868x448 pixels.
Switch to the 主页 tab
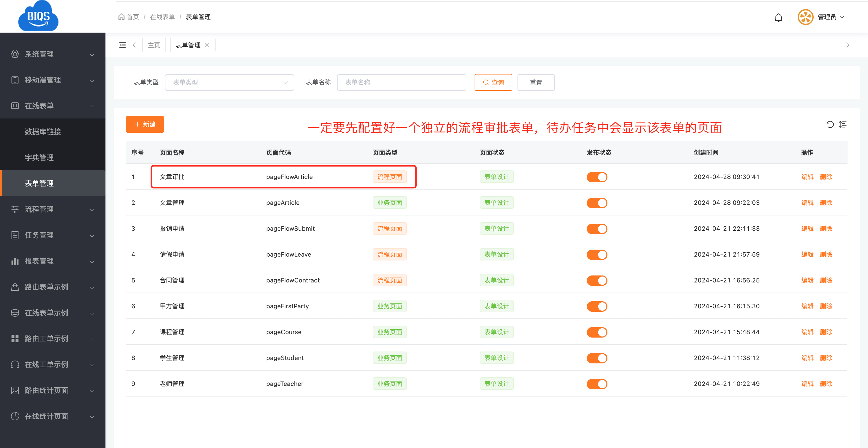(154, 45)
